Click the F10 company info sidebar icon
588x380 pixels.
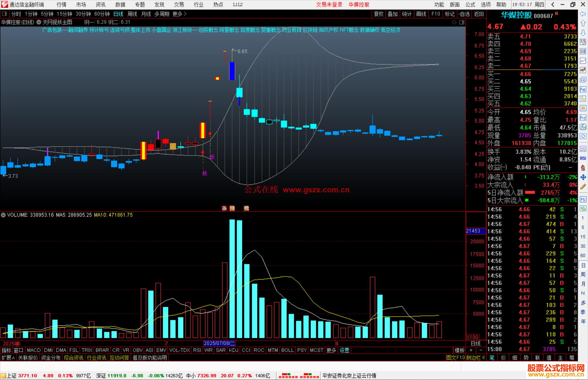[583, 89]
